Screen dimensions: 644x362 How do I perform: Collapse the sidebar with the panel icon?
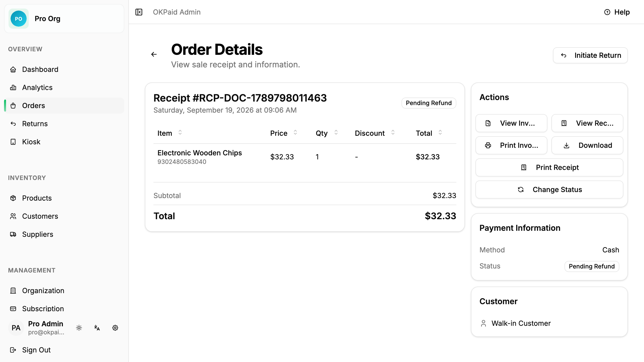[139, 12]
